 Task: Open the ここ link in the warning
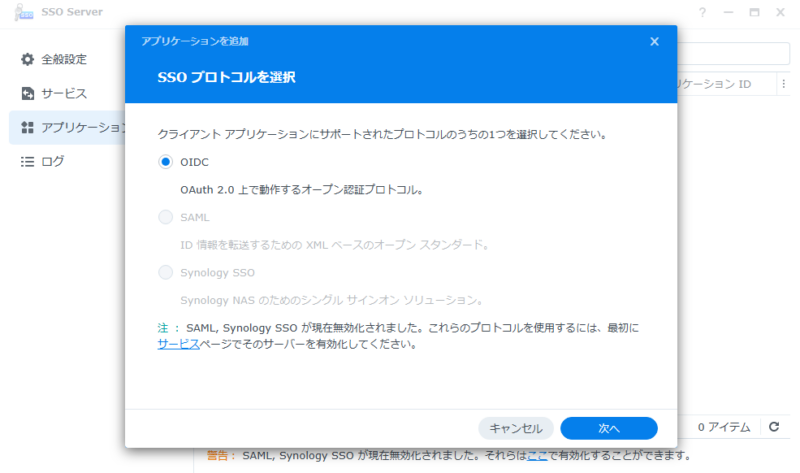[537, 455]
